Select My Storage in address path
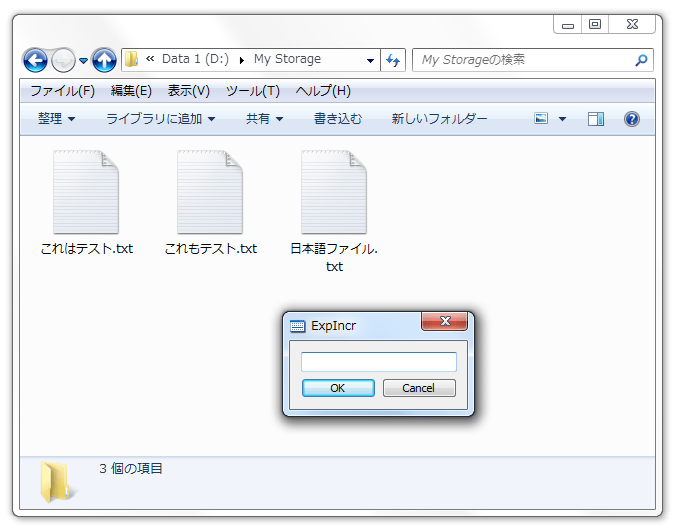 (x=287, y=59)
